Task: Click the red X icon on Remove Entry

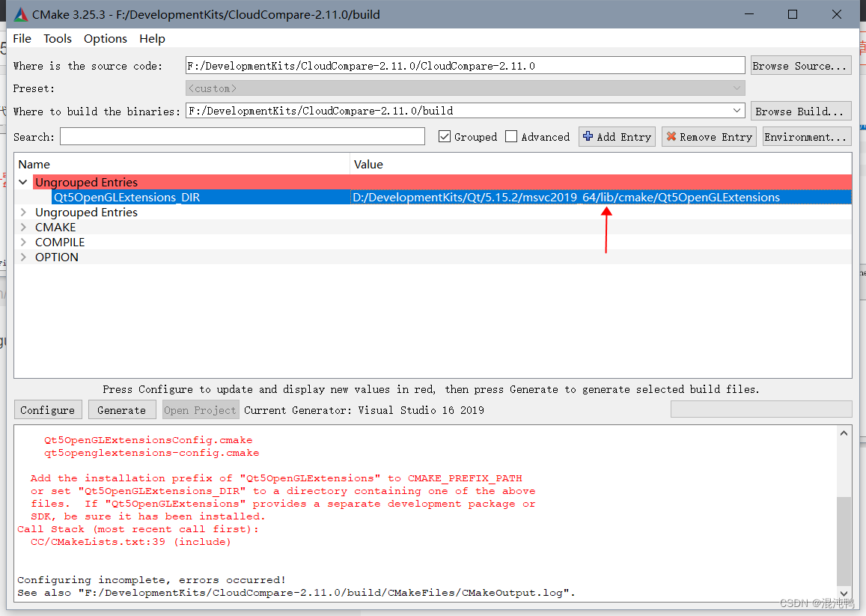Action: (x=671, y=136)
